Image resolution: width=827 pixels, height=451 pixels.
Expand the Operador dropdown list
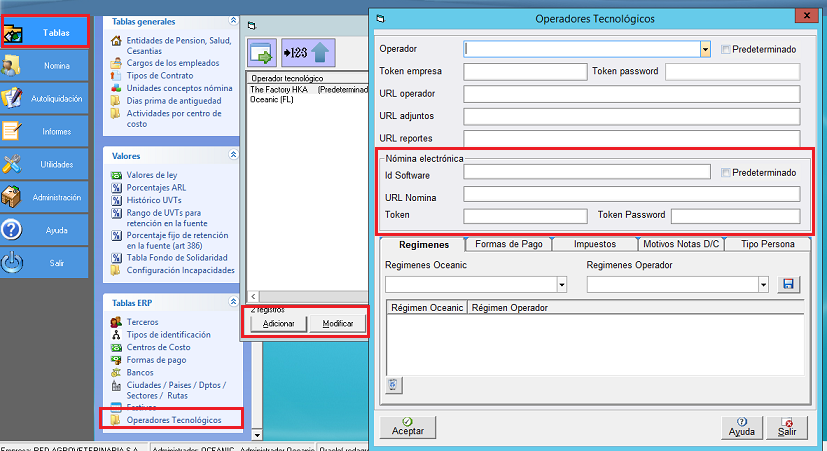(x=705, y=48)
